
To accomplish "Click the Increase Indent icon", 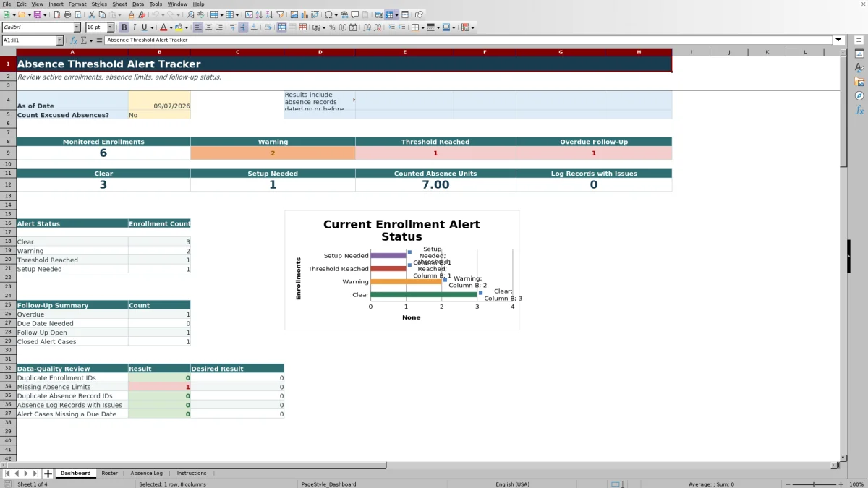I will pos(391,27).
